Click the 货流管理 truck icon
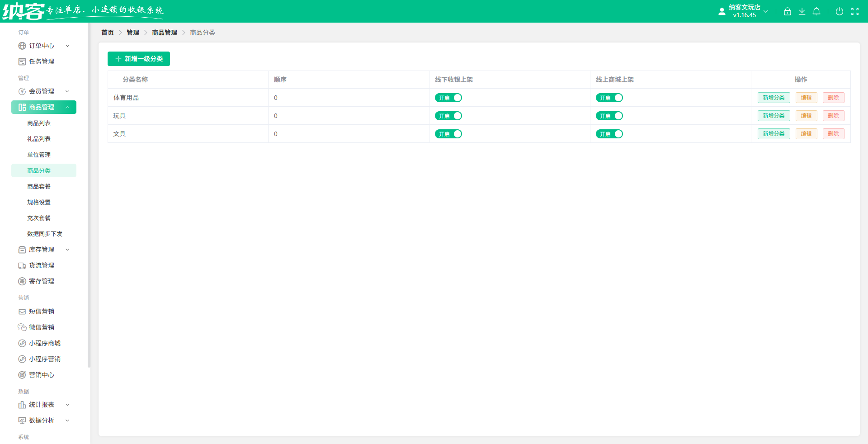Viewport: 868px width, 444px height. (22, 265)
